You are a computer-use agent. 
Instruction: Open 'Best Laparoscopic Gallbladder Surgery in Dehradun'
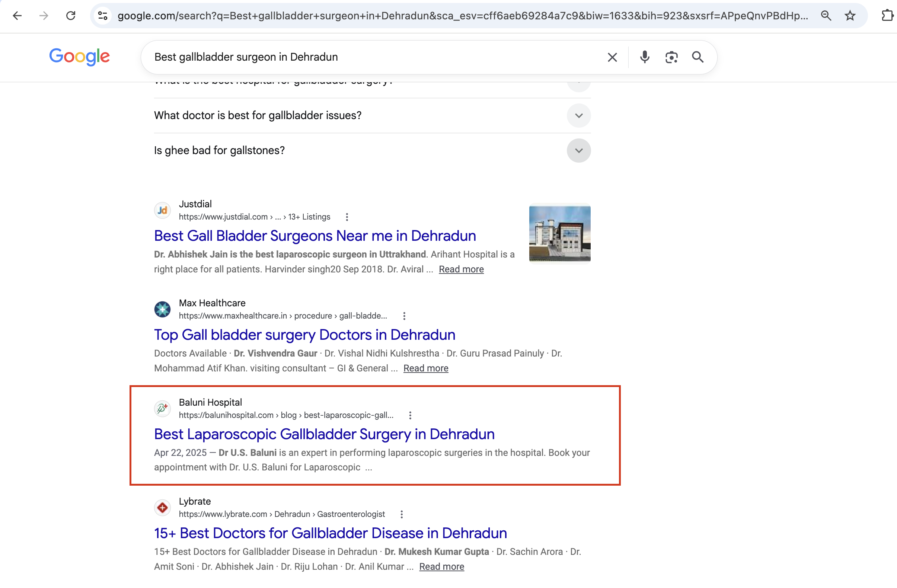pyautogui.click(x=324, y=434)
